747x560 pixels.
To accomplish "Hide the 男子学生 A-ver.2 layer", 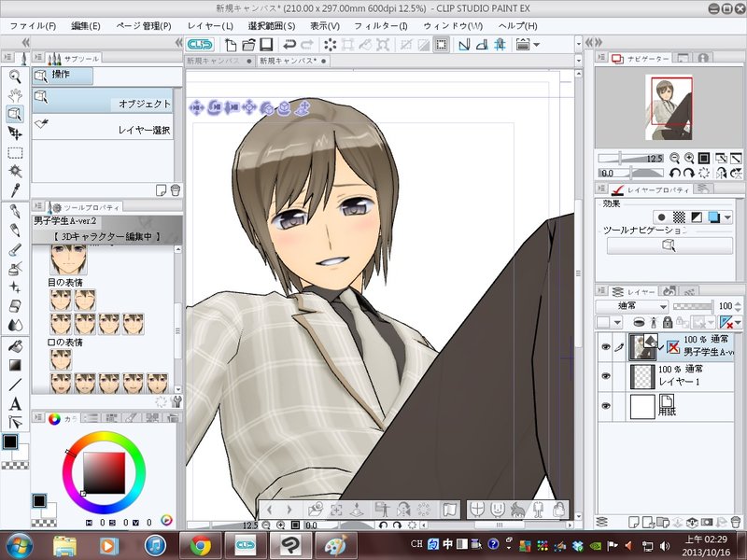I will (x=606, y=346).
